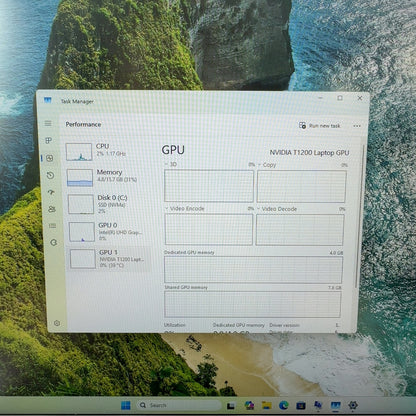Go to the Processes page icon
416x416 pixels.
coord(49,140)
